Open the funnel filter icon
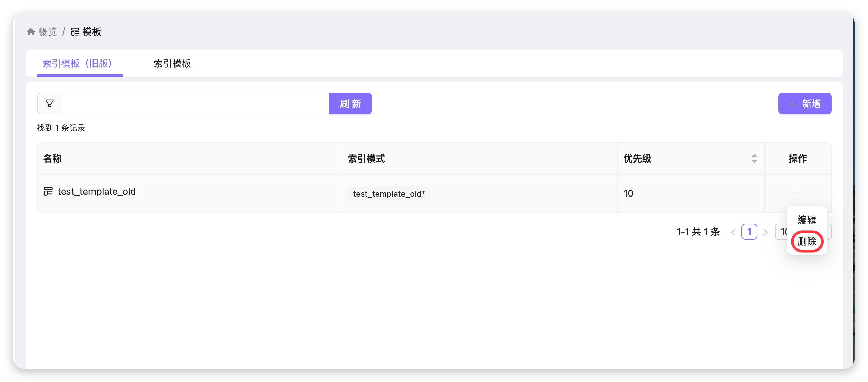This screenshot has height=382, width=868. pyautogui.click(x=50, y=104)
